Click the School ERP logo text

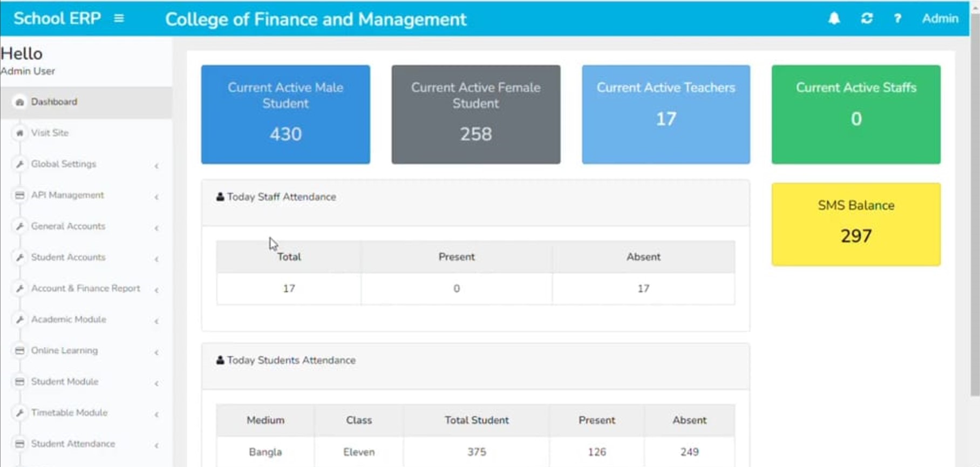(57, 18)
